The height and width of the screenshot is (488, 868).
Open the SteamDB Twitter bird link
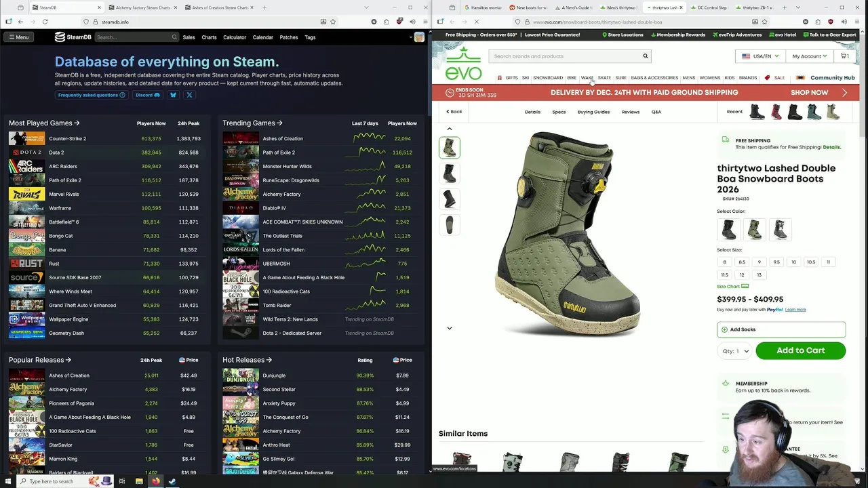pos(173,95)
